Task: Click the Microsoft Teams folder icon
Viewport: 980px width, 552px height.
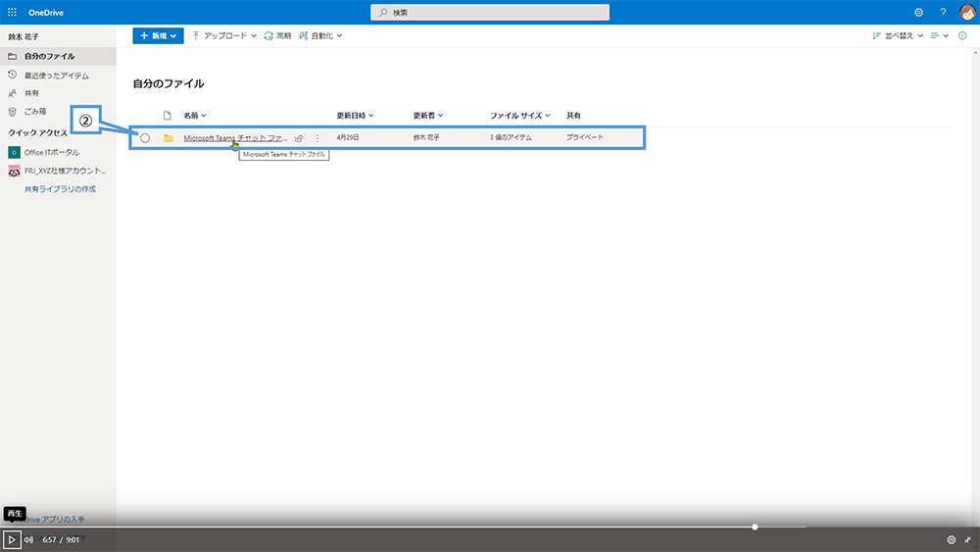Action: [x=169, y=137]
